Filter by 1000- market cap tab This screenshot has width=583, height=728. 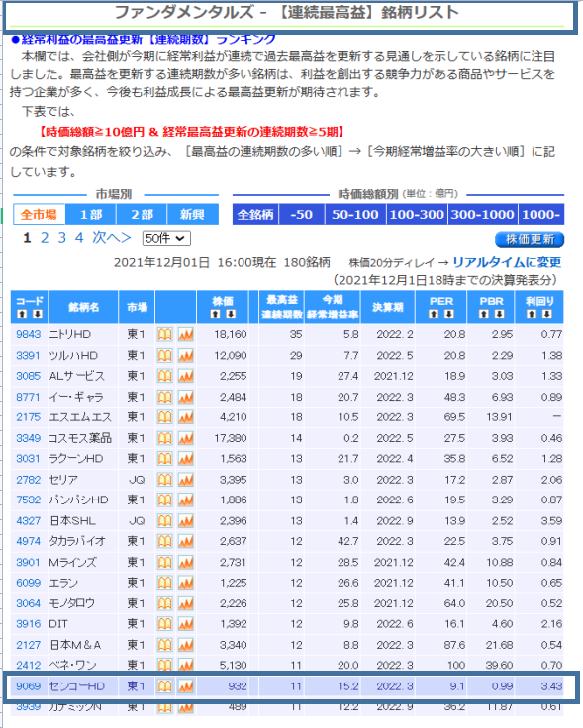pos(541,214)
